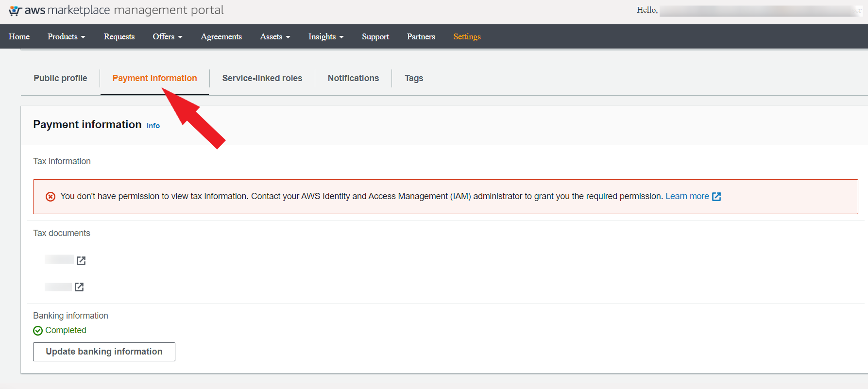Click the Tax documents label
The width and height of the screenshot is (868, 389).
[62, 233]
